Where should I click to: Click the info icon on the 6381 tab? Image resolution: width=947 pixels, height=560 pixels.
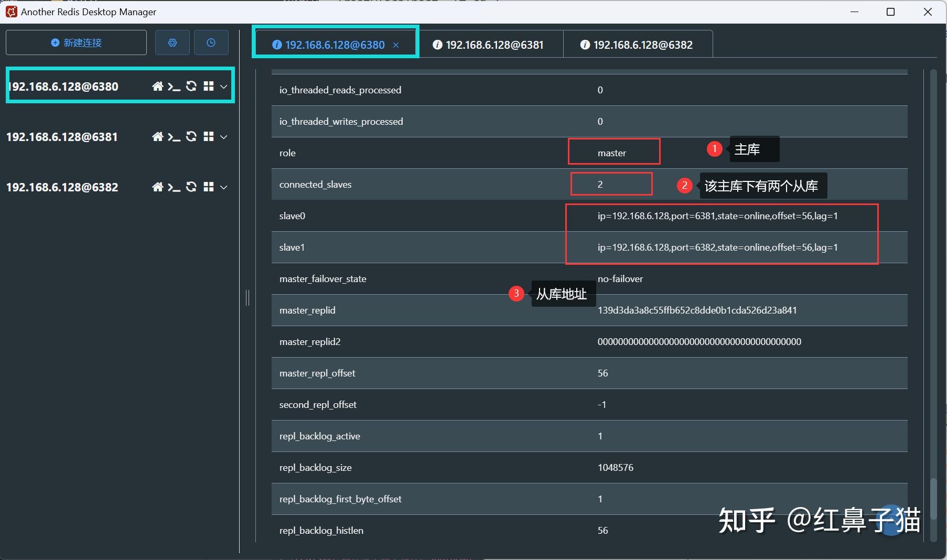point(437,45)
